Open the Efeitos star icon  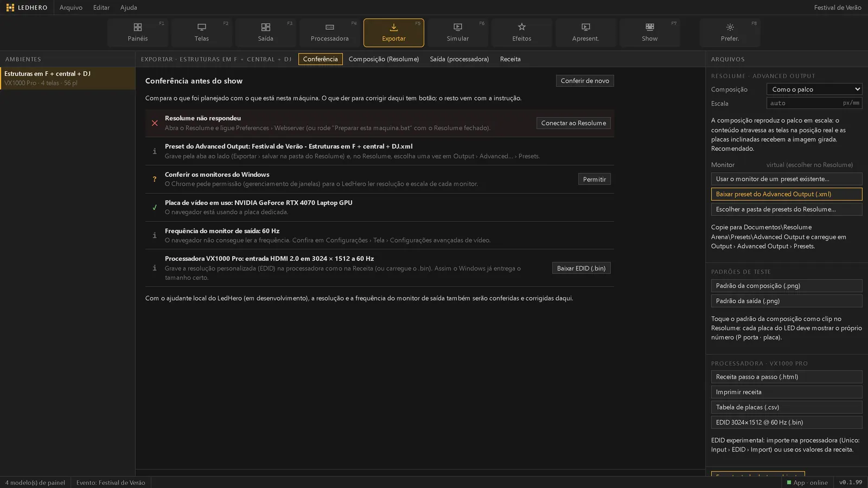pyautogui.click(x=522, y=27)
